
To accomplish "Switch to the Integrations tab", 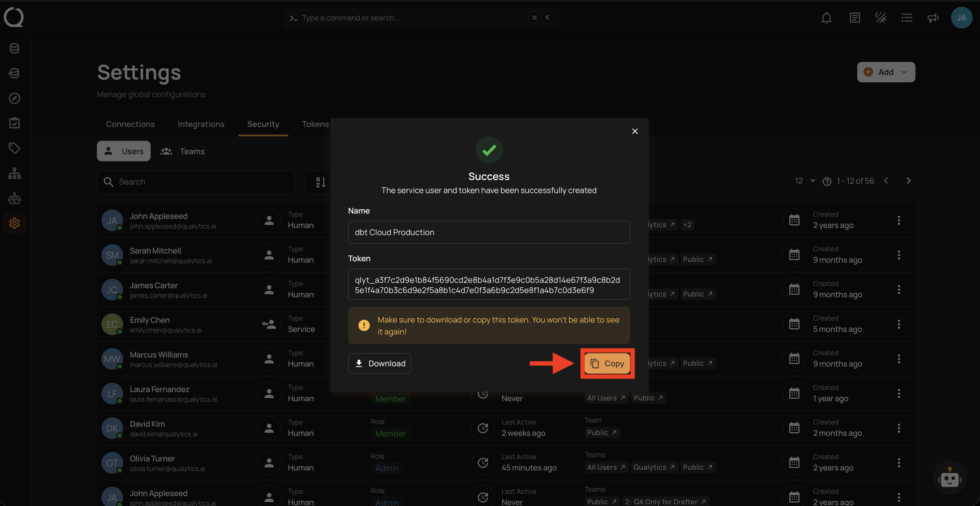I will click(x=201, y=124).
